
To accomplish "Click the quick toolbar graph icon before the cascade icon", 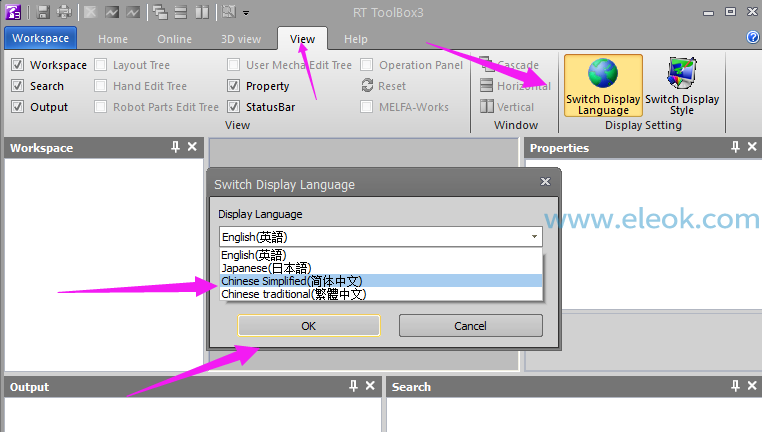I will [133, 12].
